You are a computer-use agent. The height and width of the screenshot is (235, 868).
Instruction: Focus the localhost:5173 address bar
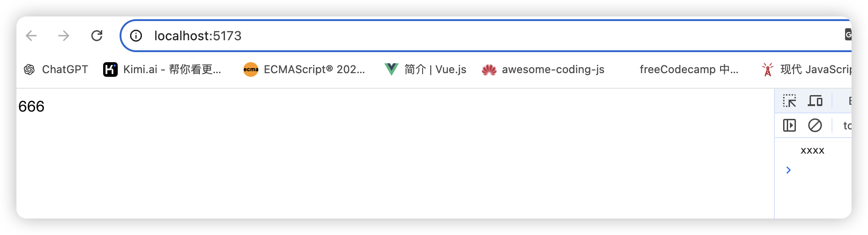tap(411, 36)
